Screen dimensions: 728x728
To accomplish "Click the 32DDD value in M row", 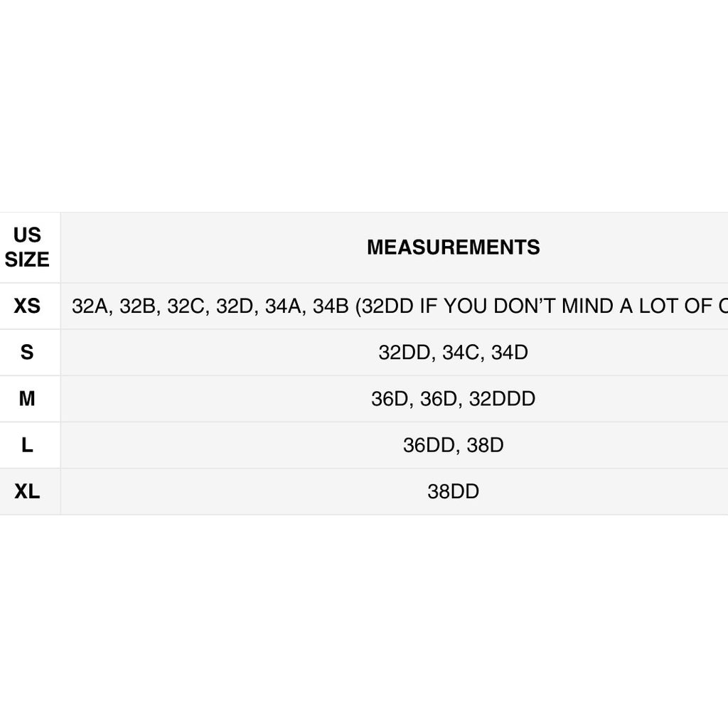I will pyautogui.click(x=502, y=399).
